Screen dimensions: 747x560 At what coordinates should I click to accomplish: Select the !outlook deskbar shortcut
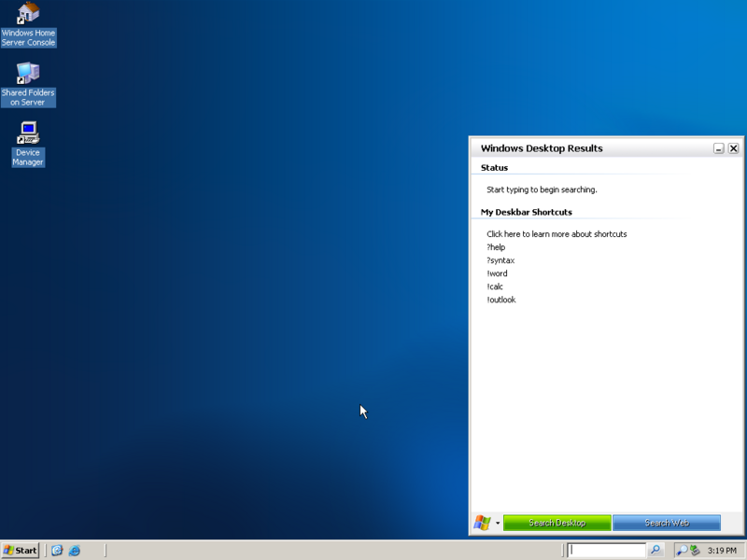[501, 300]
